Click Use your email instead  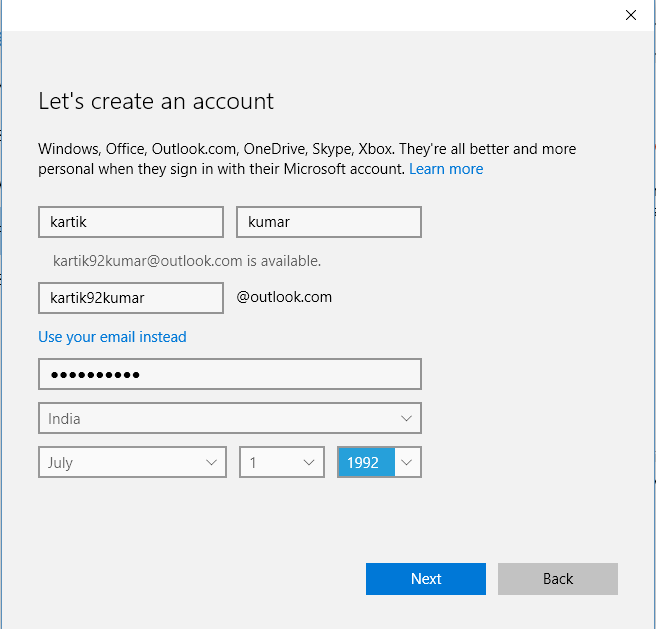[x=112, y=337]
